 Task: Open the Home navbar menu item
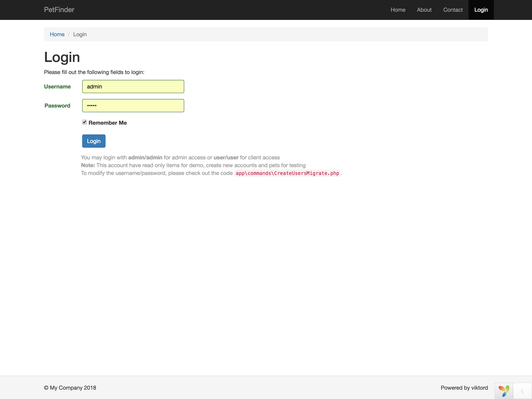point(398,10)
